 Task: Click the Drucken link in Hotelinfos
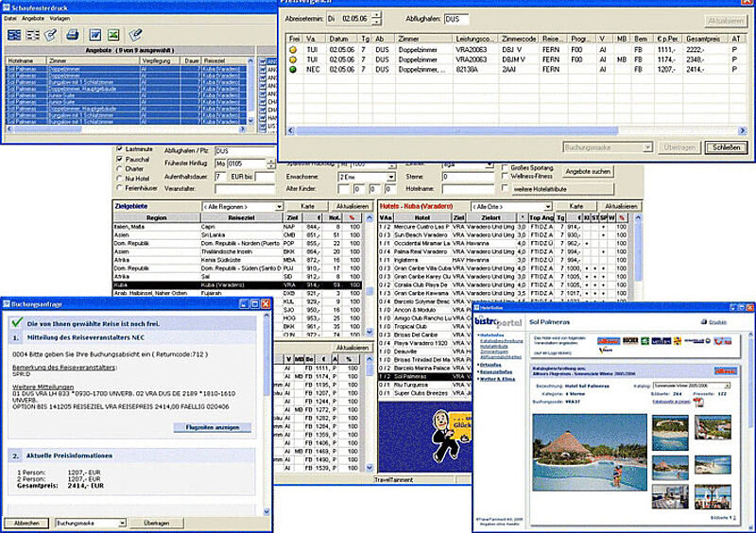(x=717, y=321)
